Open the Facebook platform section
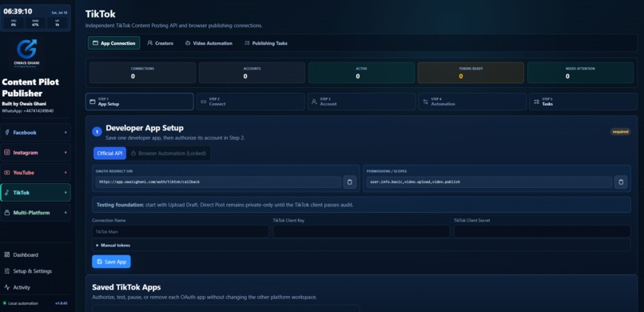 (x=35, y=132)
